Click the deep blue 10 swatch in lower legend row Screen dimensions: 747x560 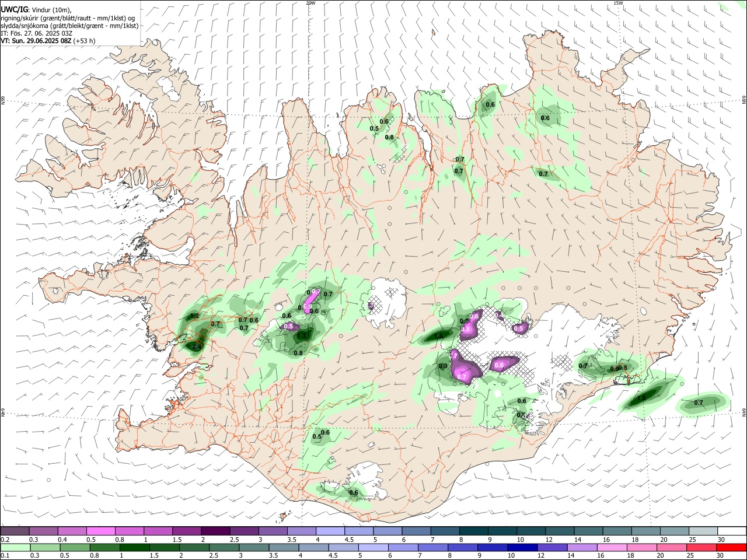click(522, 547)
